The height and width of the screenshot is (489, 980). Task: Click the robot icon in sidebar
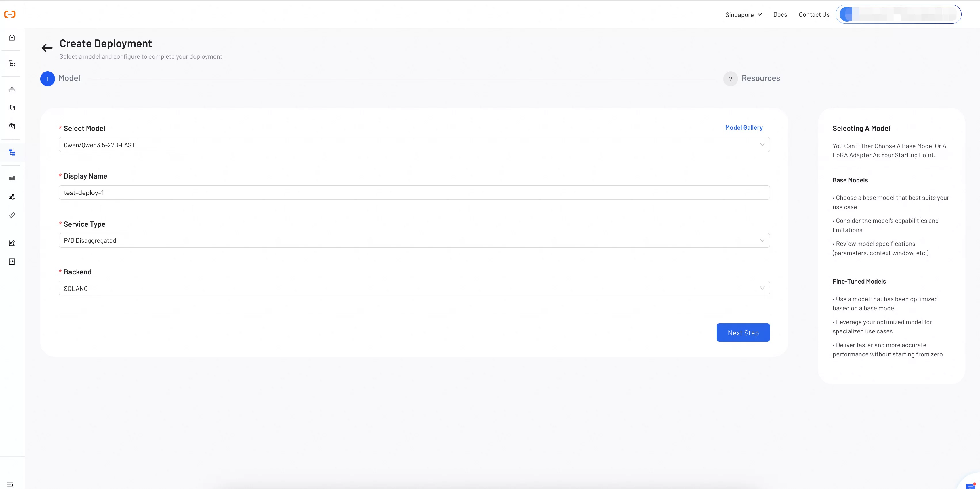12,90
